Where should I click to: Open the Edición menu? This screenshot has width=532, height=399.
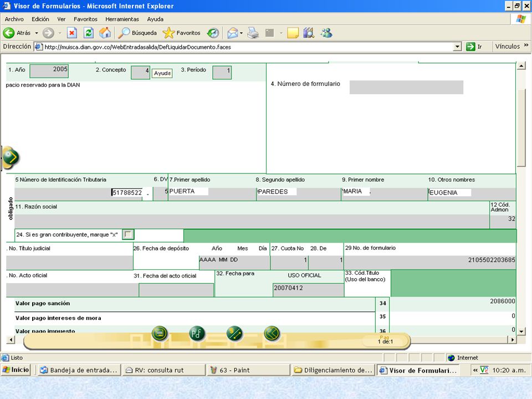click(40, 19)
